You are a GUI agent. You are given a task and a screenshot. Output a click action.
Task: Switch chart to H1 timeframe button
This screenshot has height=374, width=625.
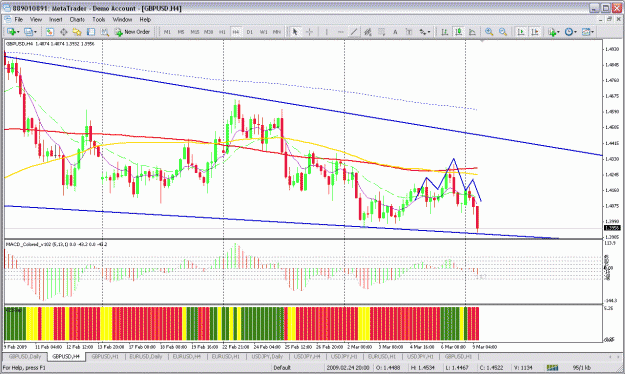pyautogui.click(x=222, y=32)
